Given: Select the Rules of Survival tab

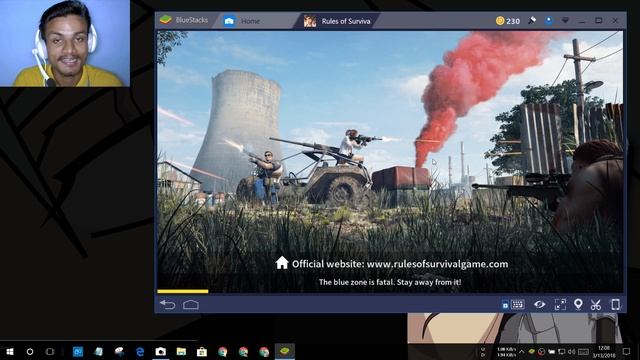Looking at the screenshot, I should (338, 21).
